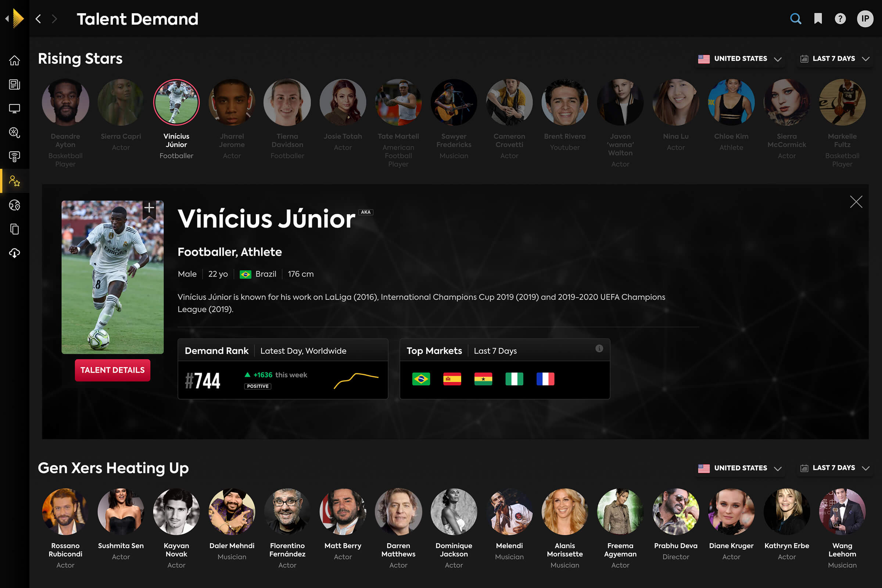This screenshot has height=588, width=882.
Task: Select the Brazil flag in Top Markets
Action: (x=421, y=379)
